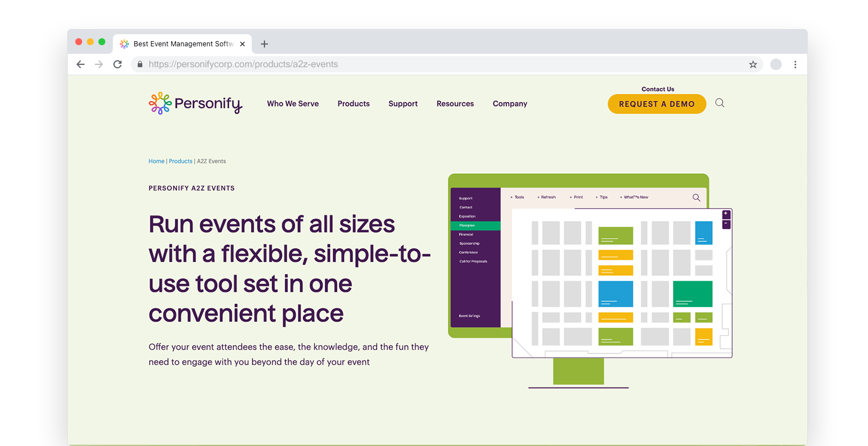This screenshot has height=446, width=868.
Task: Click the Contact Us link
Action: click(658, 89)
